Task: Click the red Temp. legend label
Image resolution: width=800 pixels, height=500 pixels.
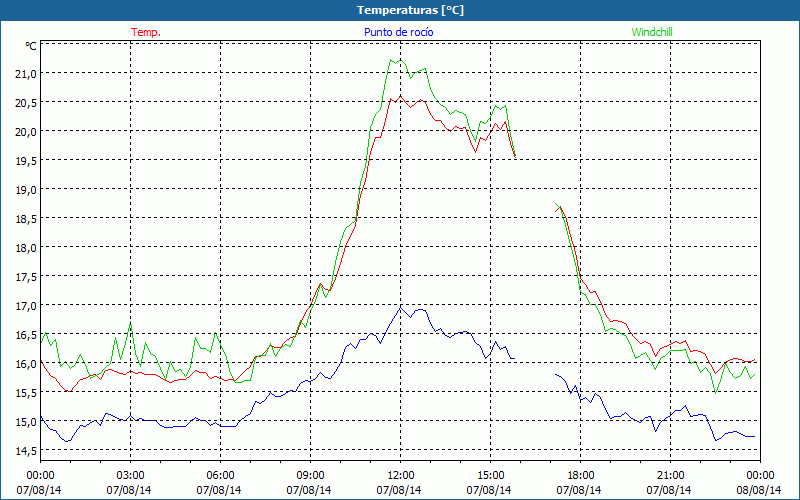Action: click(146, 32)
